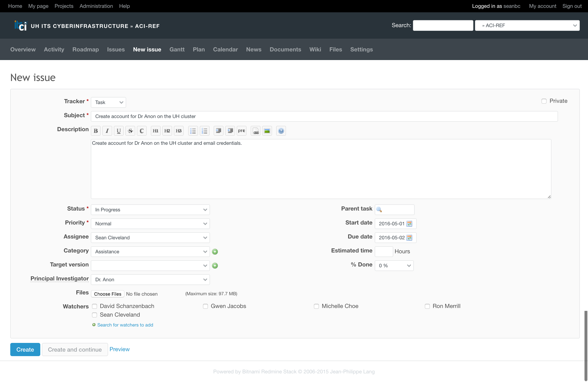
Task: Apply Italic formatting in description toolbar
Action: point(107,131)
